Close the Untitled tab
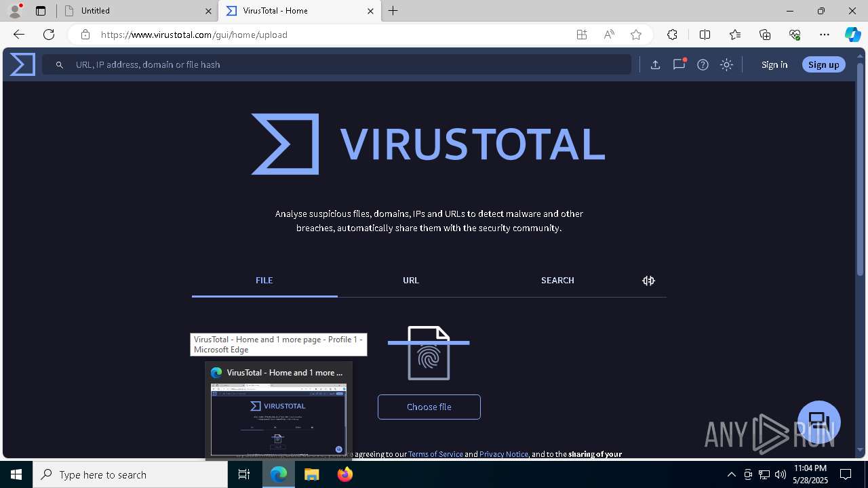This screenshot has height=488, width=868. pos(208,11)
